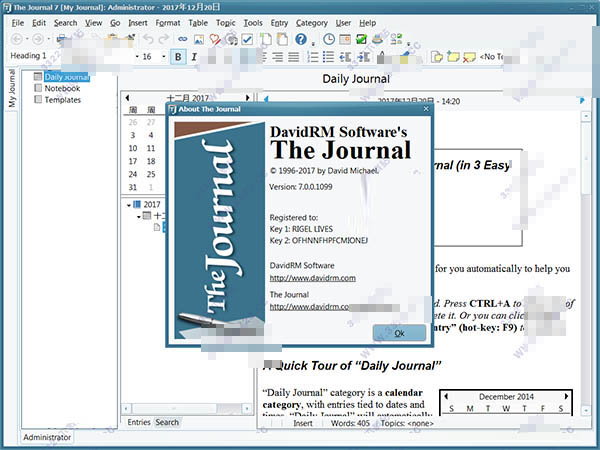Viewport: 600px width, 450px height.
Task: Open the Back button history dropdown arrow
Action: coord(27,39)
